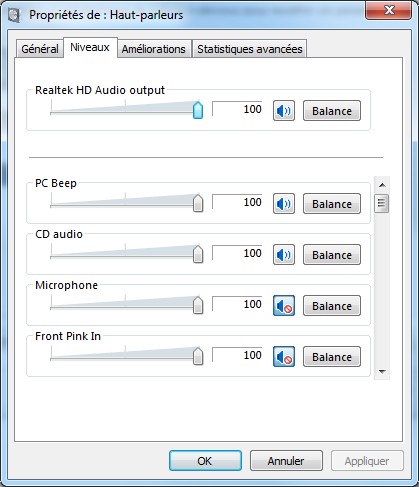Switch to the Général tab
Viewport: 419px width, 487px height.
[x=40, y=49]
